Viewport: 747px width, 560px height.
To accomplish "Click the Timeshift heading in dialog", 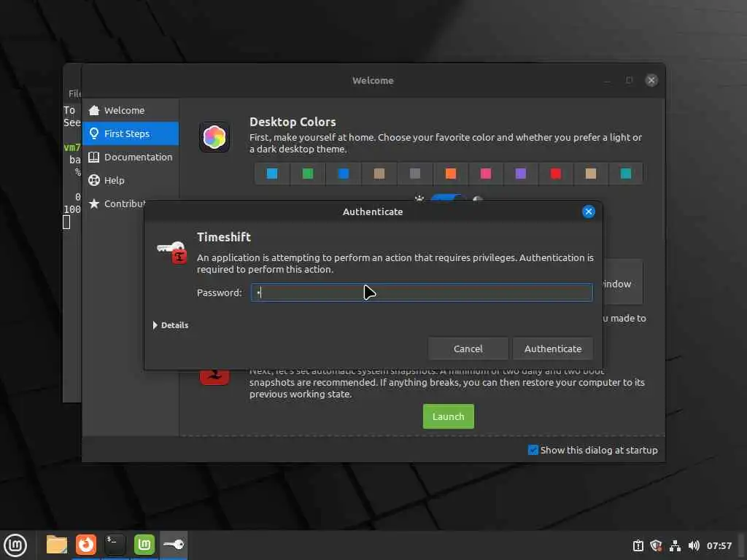I will click(x=224, y=237).
